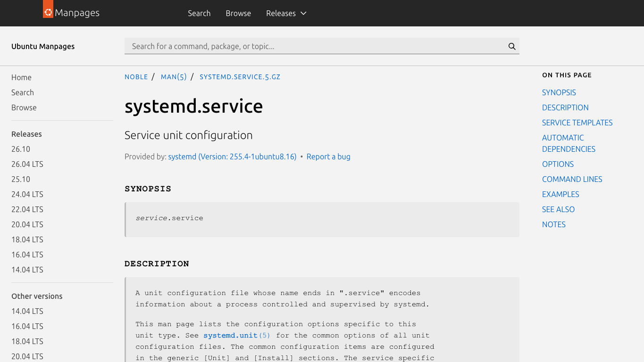644x362 pixels.
Task: Select release 16.04 LTS under Releases
Action: click(27, 255)
